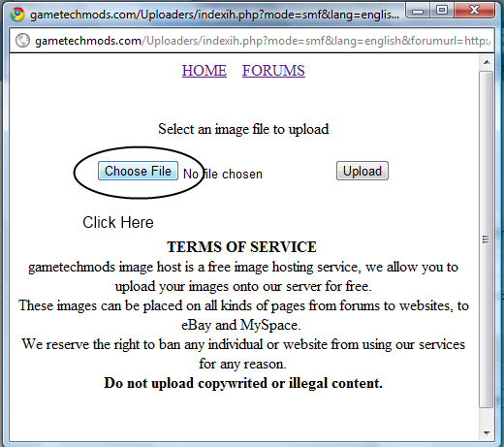The image size is (504, 447).
Task: Click the 'Do not upload copywrited' warning text
Action: click(243, 383)
